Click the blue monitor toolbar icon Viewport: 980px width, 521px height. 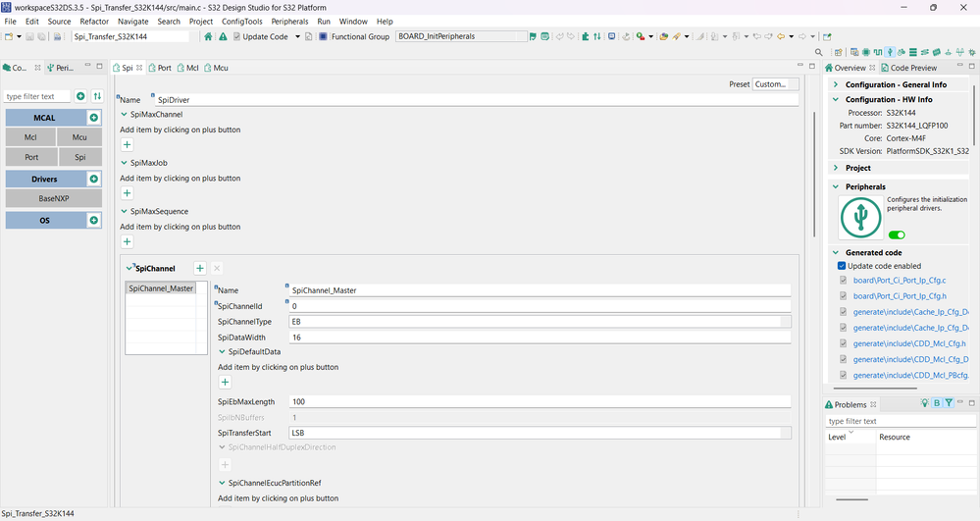611,36
